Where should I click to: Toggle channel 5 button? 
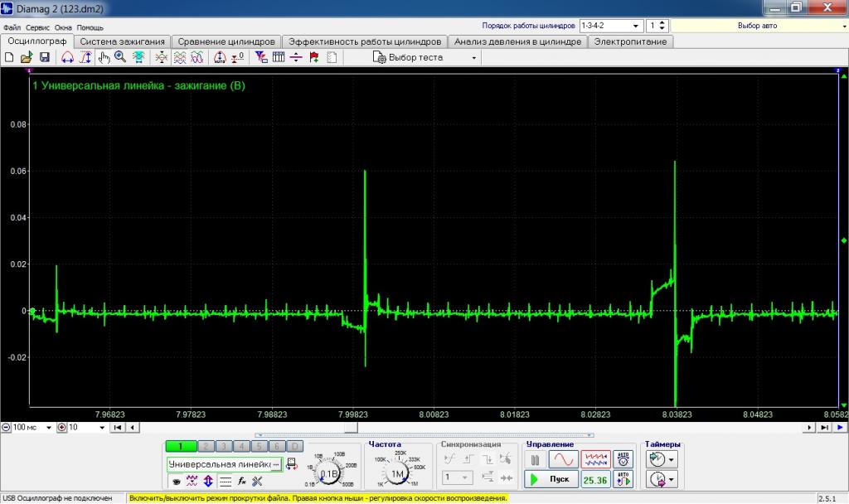[260, 446]
